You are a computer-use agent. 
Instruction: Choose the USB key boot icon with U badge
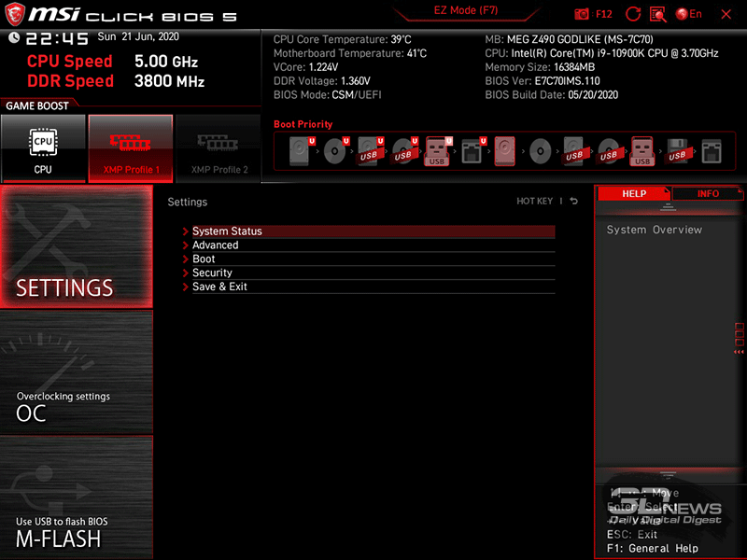[438, 151]
